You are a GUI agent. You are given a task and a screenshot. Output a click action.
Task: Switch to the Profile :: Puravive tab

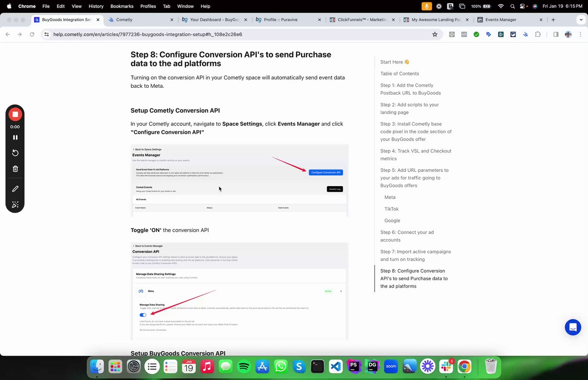pos(288,20)
